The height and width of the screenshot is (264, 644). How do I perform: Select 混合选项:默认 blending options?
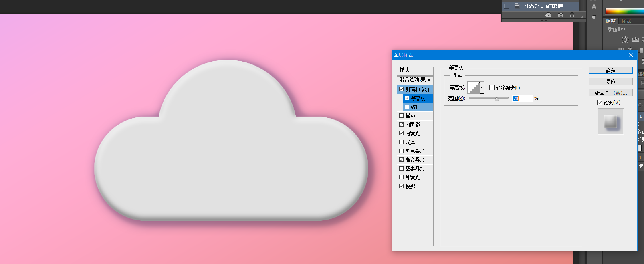[x=415, y=80]
